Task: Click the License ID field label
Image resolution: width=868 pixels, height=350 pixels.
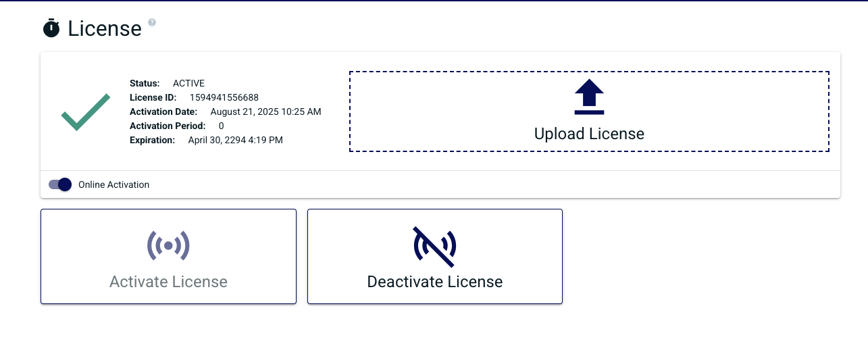Action: point(153,98)
